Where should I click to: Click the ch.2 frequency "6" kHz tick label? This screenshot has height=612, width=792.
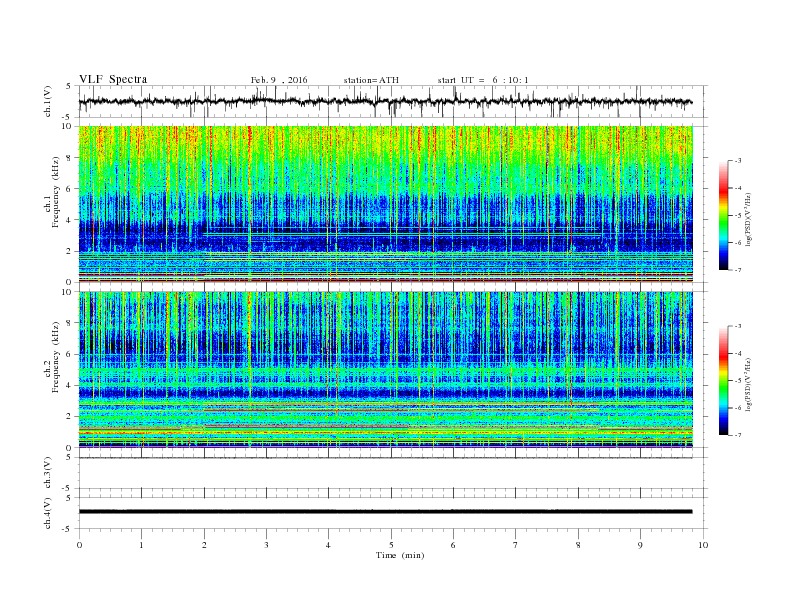pos(69,354)
